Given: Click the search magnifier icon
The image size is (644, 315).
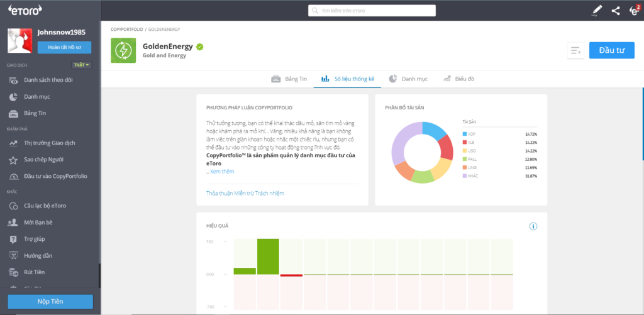Looking at the screenshot, I should (315, 11).
